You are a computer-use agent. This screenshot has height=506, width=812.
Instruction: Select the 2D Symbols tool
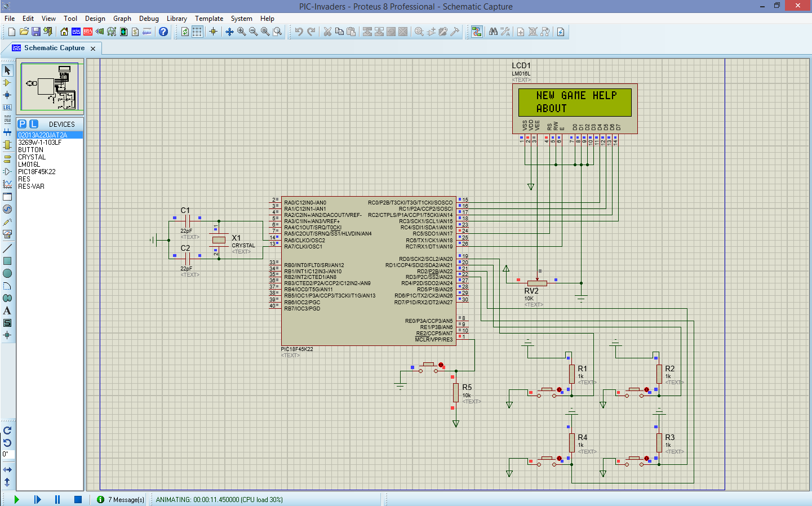(7, 323)
